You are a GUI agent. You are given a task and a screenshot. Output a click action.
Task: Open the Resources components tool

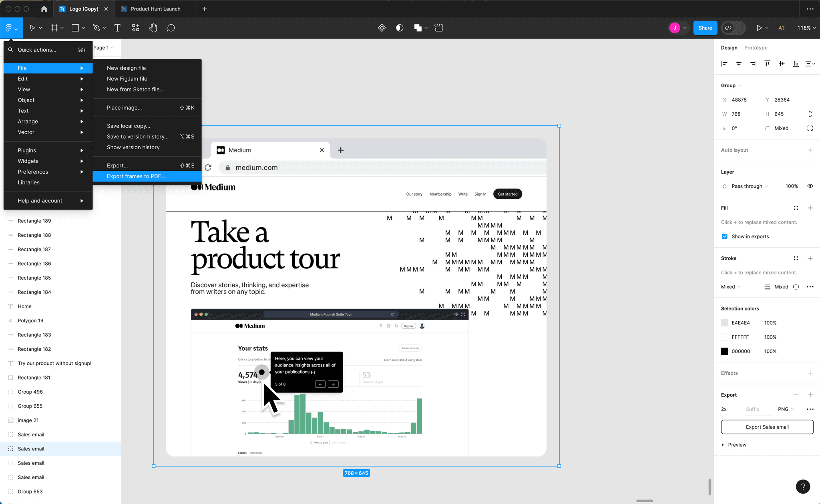tap(136, 28)
